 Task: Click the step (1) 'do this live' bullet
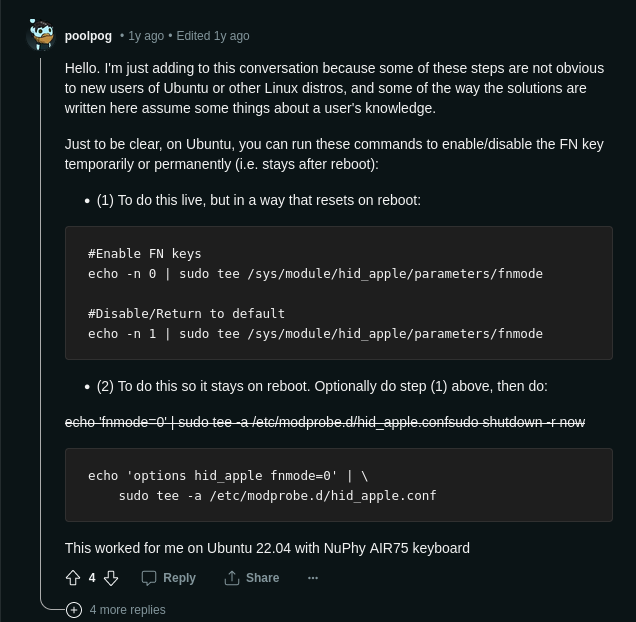tap(259, 200)
